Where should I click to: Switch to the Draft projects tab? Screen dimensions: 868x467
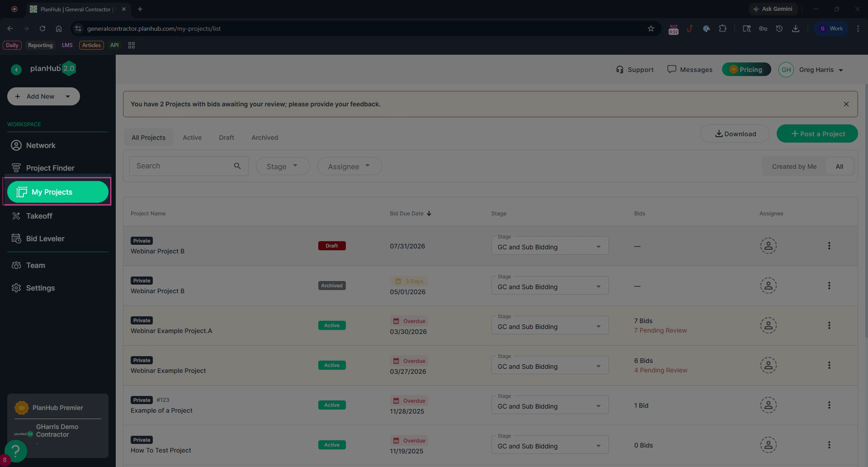(226, 138)
